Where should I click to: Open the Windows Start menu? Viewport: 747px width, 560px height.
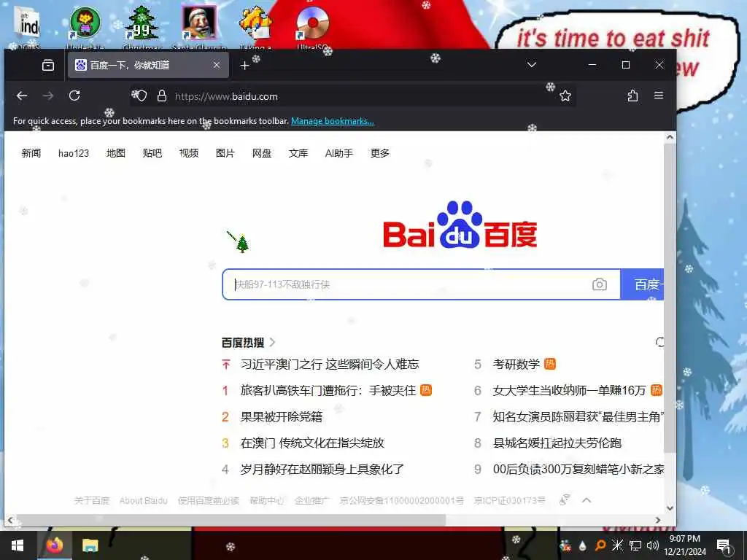pos(18,545)
